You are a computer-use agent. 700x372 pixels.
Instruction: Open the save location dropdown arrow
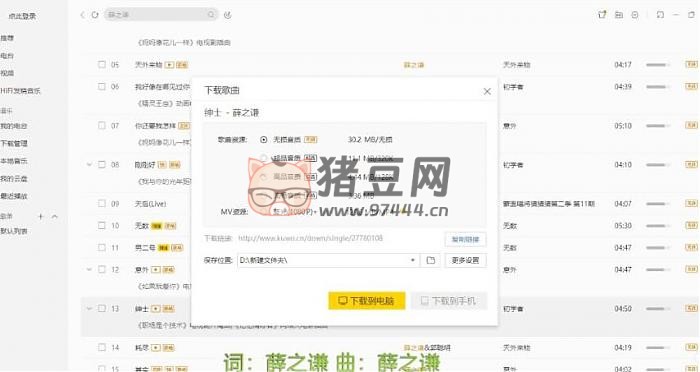pyautogui.click(x=412, y=260)
